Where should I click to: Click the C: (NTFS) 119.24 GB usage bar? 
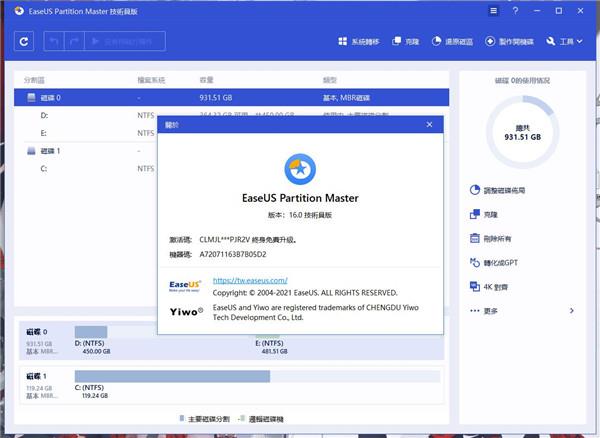(257, 376)
